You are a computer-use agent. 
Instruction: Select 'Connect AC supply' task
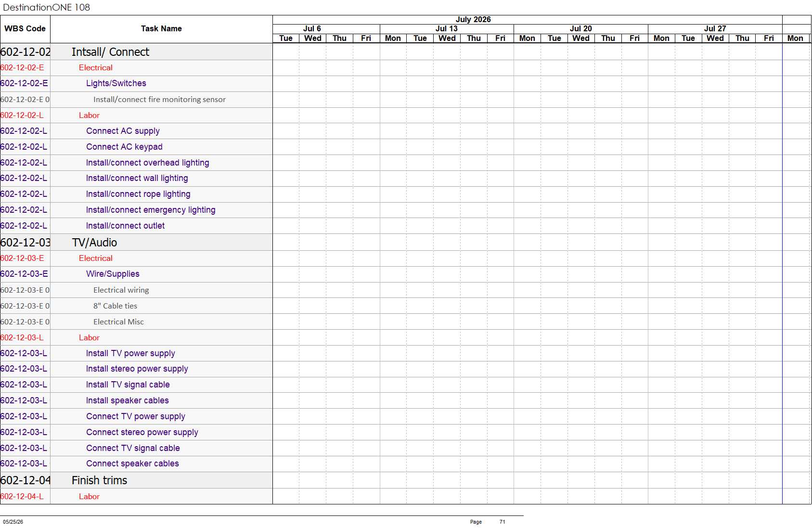[x=123, y=131]
